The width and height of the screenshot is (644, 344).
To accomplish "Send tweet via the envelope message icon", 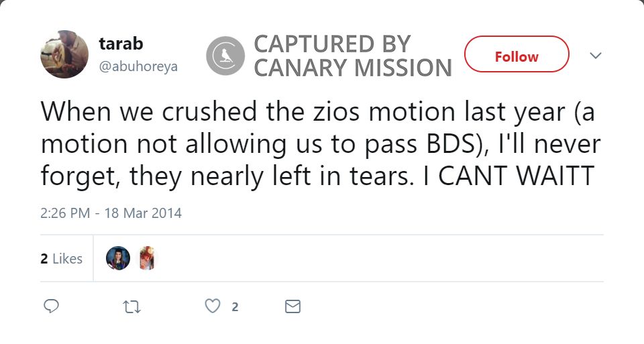I will (292, 306).
